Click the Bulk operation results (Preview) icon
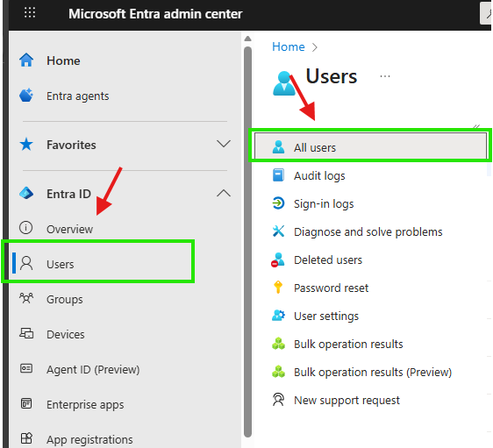493x448 pixels. point(278,372)
